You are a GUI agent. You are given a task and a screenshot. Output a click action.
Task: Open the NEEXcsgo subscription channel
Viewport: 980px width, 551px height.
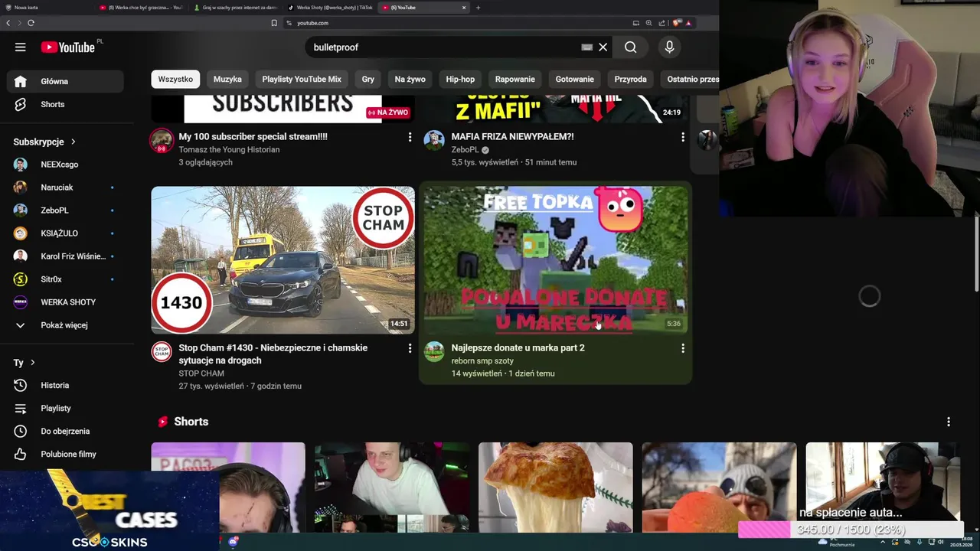[x=65, y=165]
